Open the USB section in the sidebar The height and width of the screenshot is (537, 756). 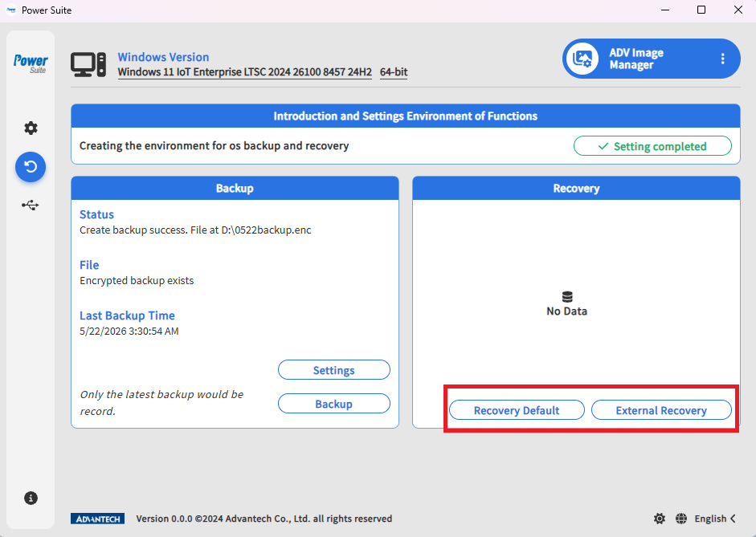[x=31, y=205]
